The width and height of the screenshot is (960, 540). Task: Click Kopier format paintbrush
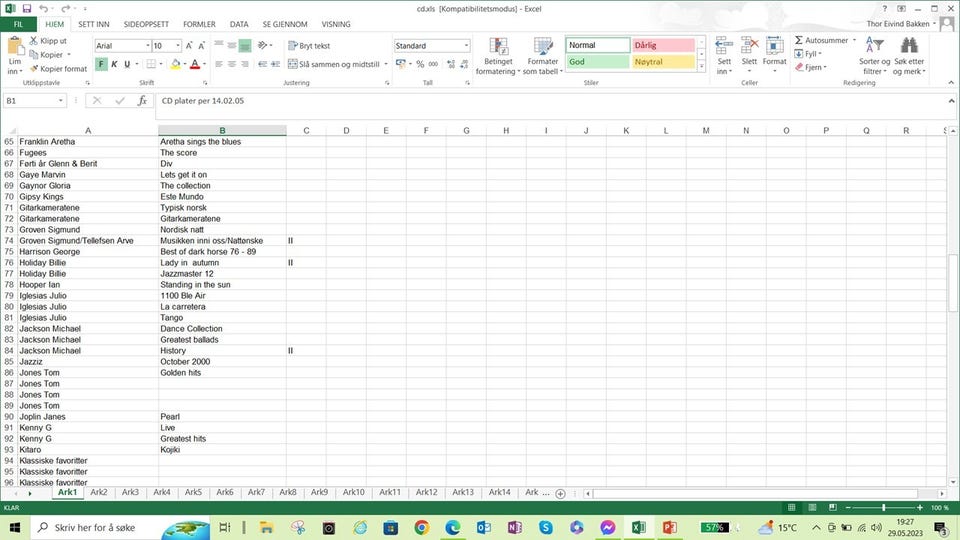click(34, 69)
